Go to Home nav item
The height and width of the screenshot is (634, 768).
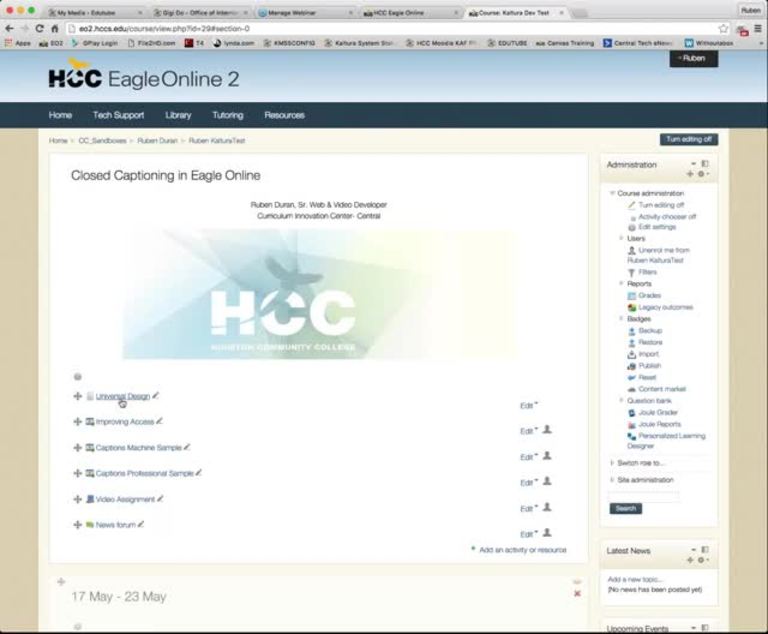60,115
